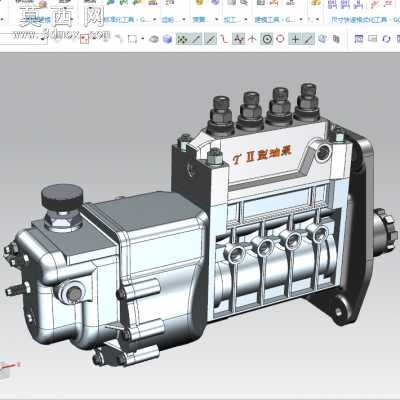Image resolution: width=400 pixels, height=400 pixels.
Task: Toggle End Point snap diagonal line icon
Action: point(196,39)
